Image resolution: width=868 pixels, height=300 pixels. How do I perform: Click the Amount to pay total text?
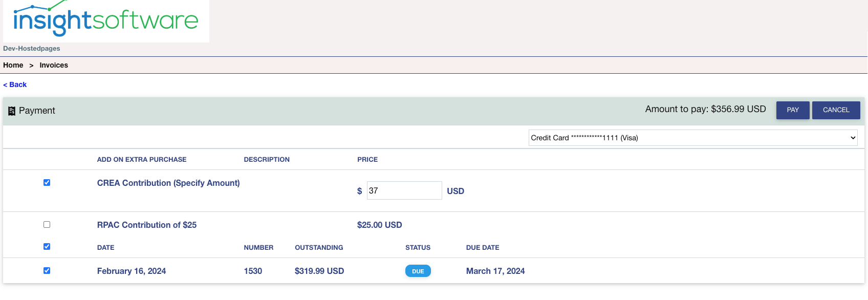click(706, 109)
